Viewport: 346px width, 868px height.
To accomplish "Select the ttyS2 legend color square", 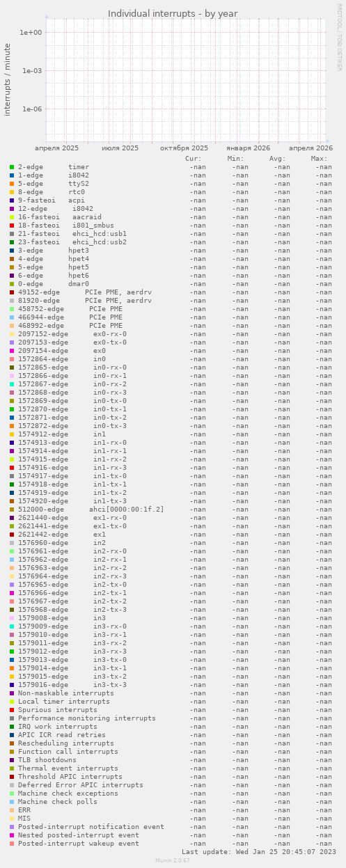I will [12, 184].
